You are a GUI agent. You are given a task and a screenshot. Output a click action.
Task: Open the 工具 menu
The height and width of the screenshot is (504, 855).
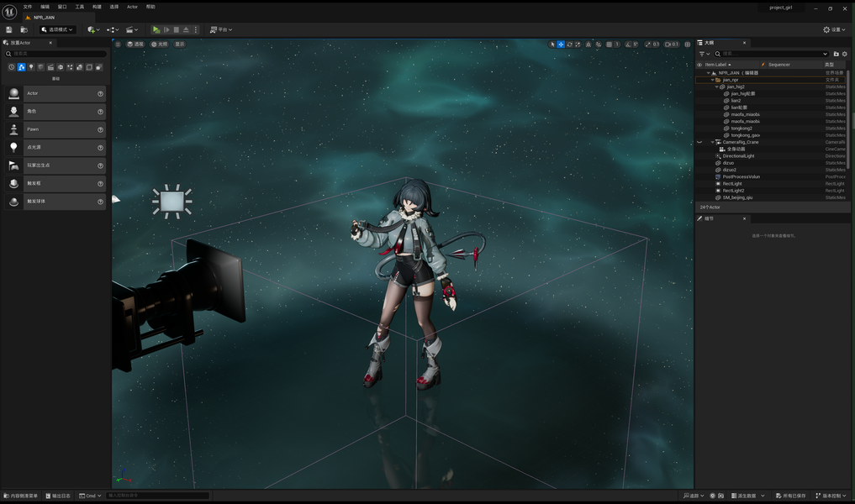pos(80,7)
